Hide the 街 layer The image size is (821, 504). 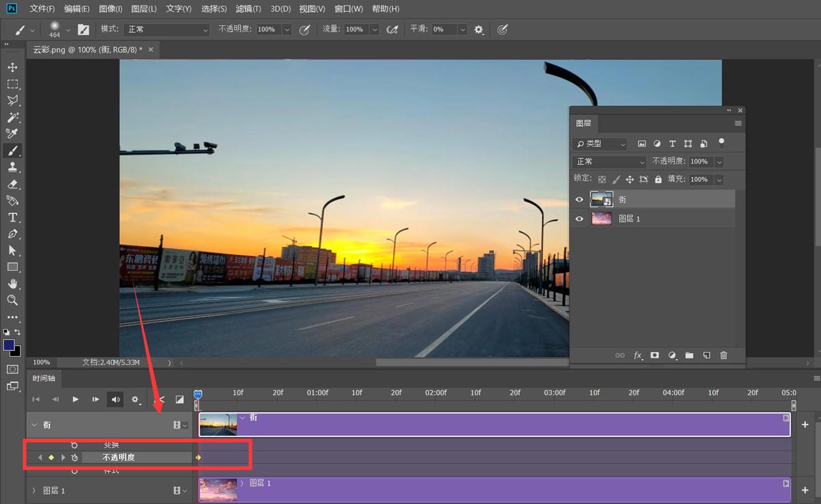(579, 200)
